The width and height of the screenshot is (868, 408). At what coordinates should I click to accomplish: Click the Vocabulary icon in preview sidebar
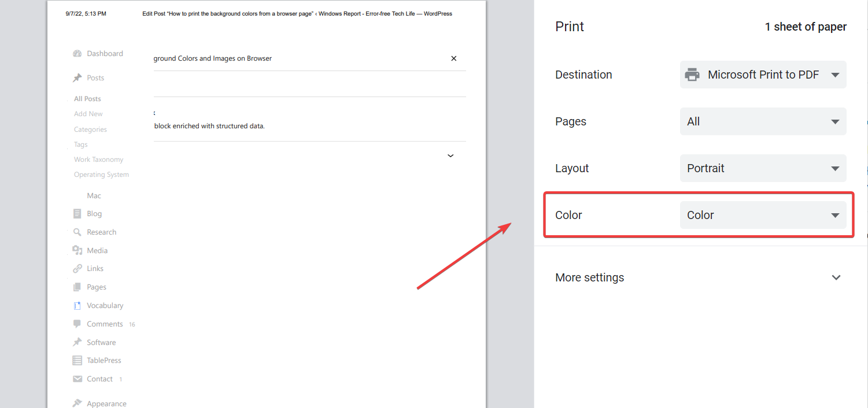(x=77, y=306)
